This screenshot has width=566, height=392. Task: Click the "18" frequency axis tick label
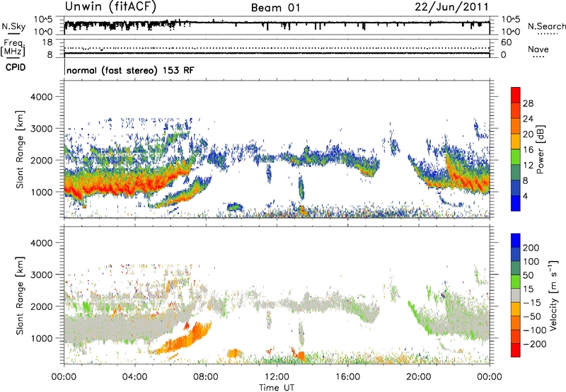coord(47,42)
